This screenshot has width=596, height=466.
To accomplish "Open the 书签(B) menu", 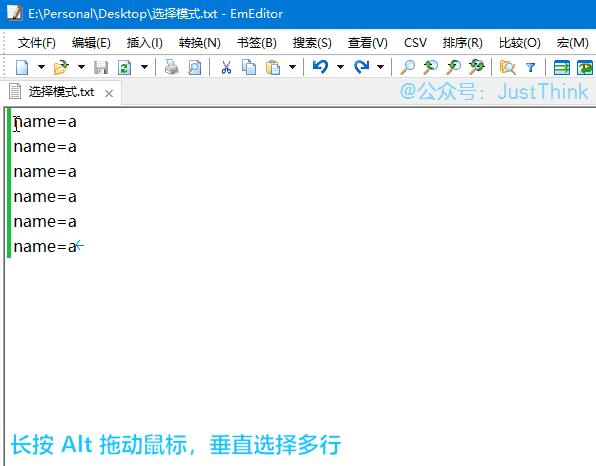I will (x=257, y=43).
